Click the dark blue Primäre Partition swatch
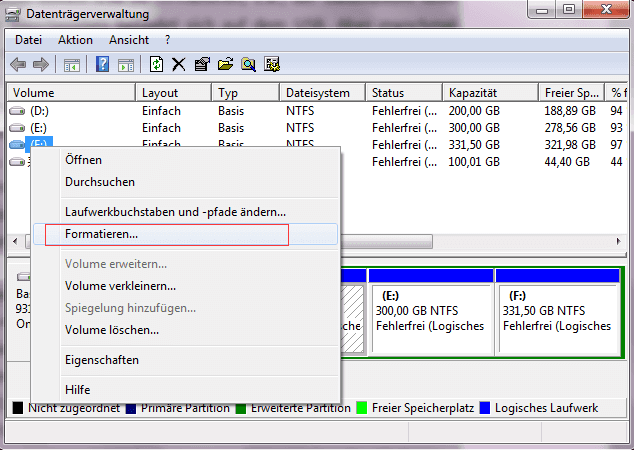This screenshot has height=450, width=634. (x=131, y=409)
